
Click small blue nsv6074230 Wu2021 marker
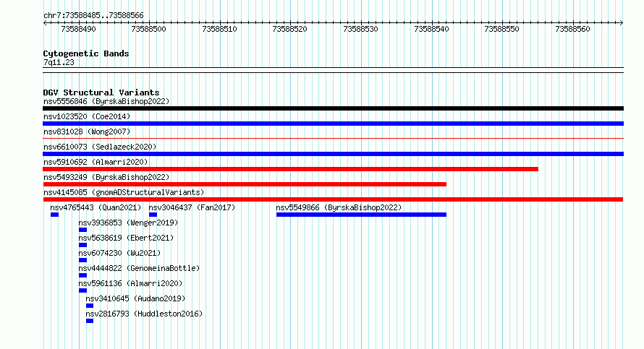point(82,260)
